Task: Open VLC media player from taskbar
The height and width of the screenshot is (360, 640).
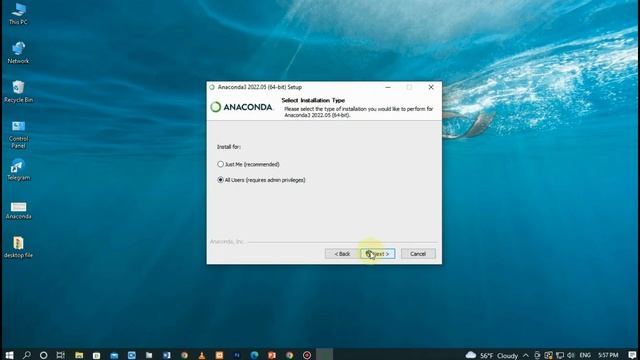Action: (x=202, y=355)
